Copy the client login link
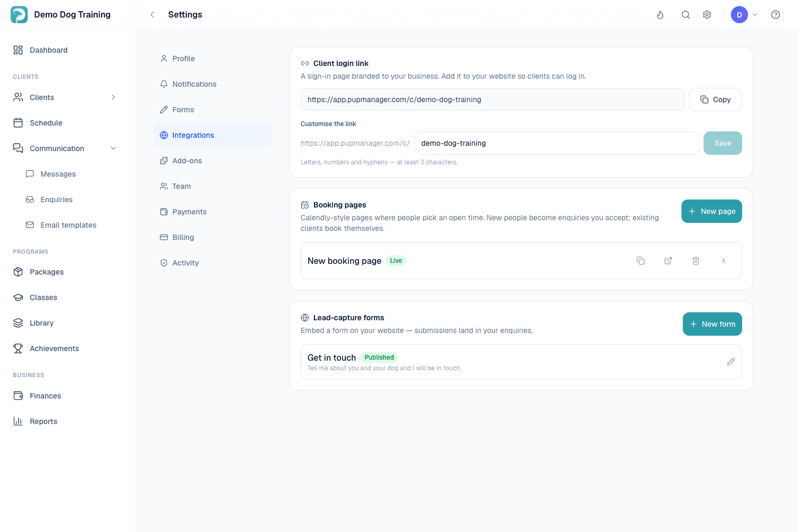Screen dimensions: 798x532 (x=716, y=99)
